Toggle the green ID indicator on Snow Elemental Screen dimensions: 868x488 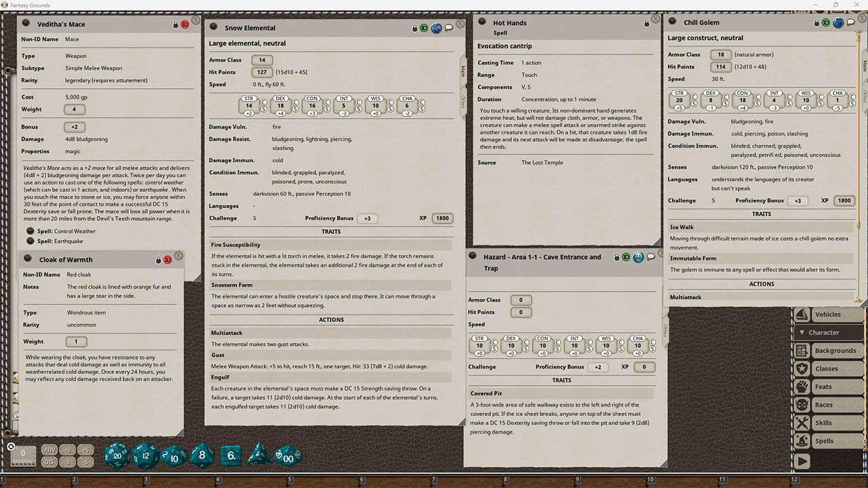425,28
